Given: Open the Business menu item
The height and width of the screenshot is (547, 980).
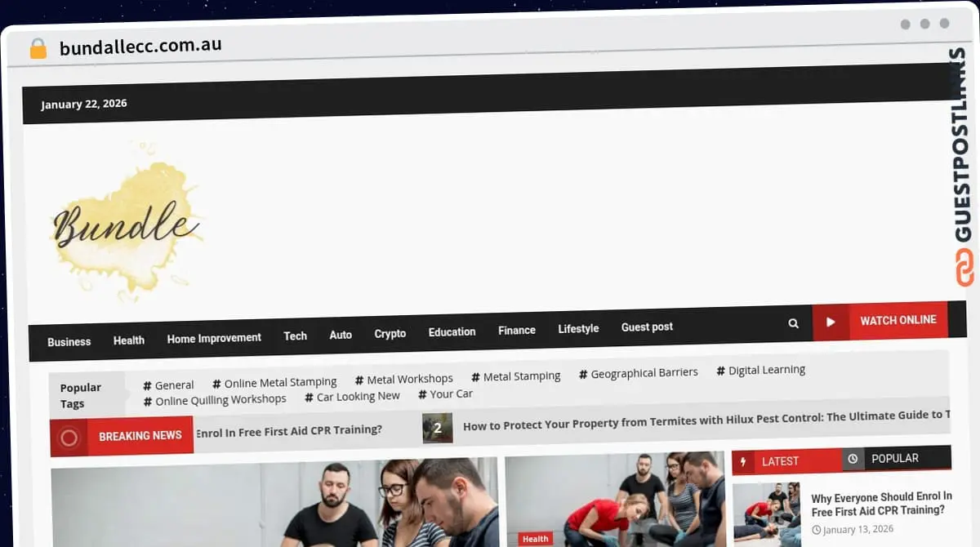Looking at the screenshot, I should click(x=69, y=342).
